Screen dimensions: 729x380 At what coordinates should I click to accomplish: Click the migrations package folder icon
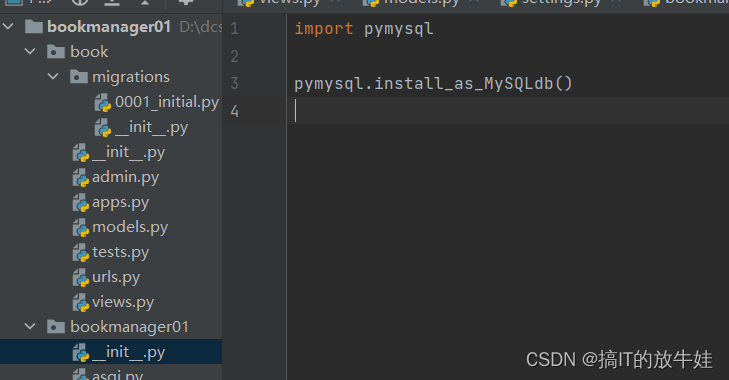tap(79, 76)
